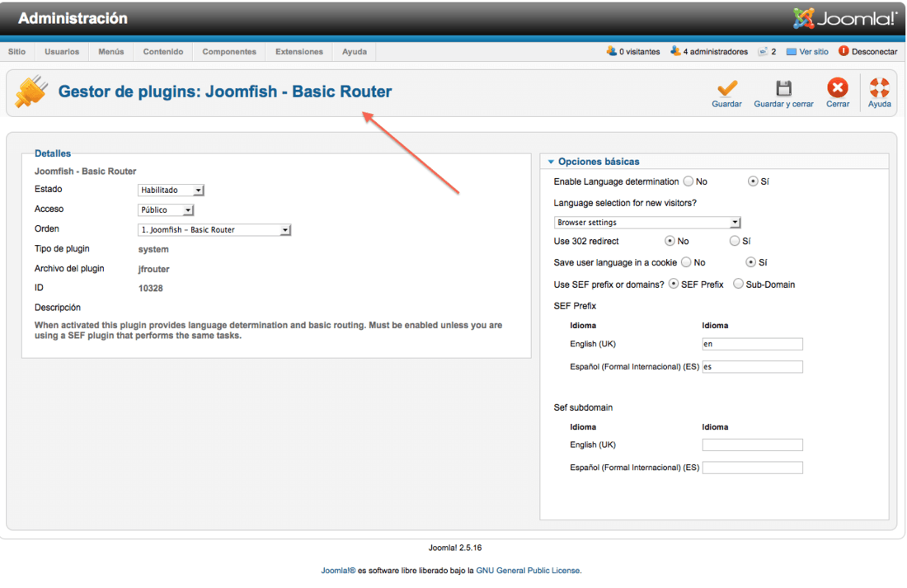Select Sí for Save user language in cookie

pyautogui.click(x=751, y=262)
